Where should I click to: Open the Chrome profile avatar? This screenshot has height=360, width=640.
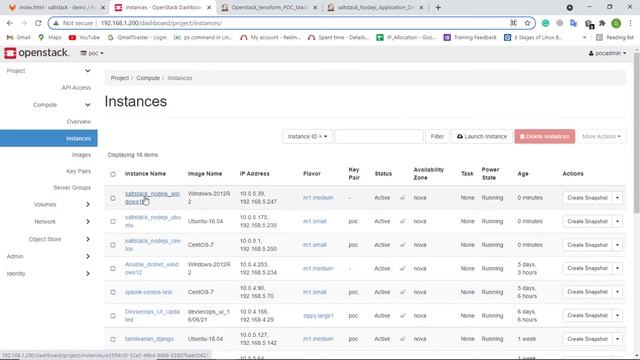(x=616, y=23)
